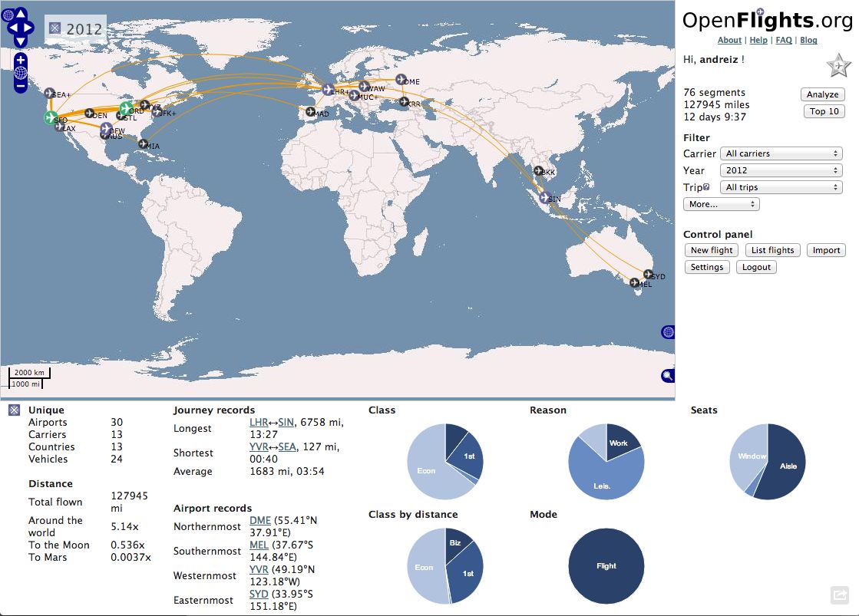Open the Year 2012 dropdown
Screen dimensions: 859x616
[x=781, y=170]
